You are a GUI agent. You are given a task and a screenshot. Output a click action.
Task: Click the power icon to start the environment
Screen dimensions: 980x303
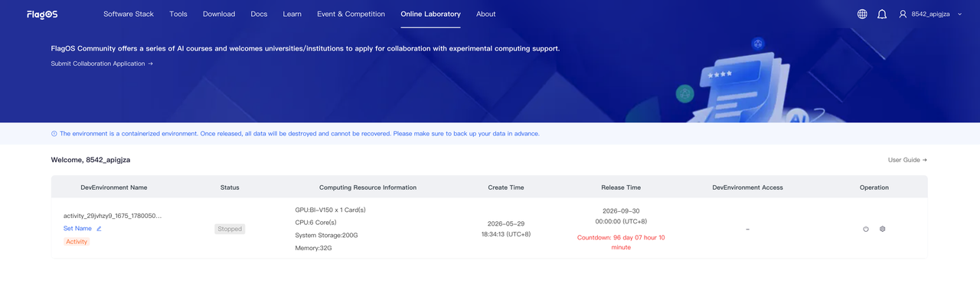tap(866, 229)
